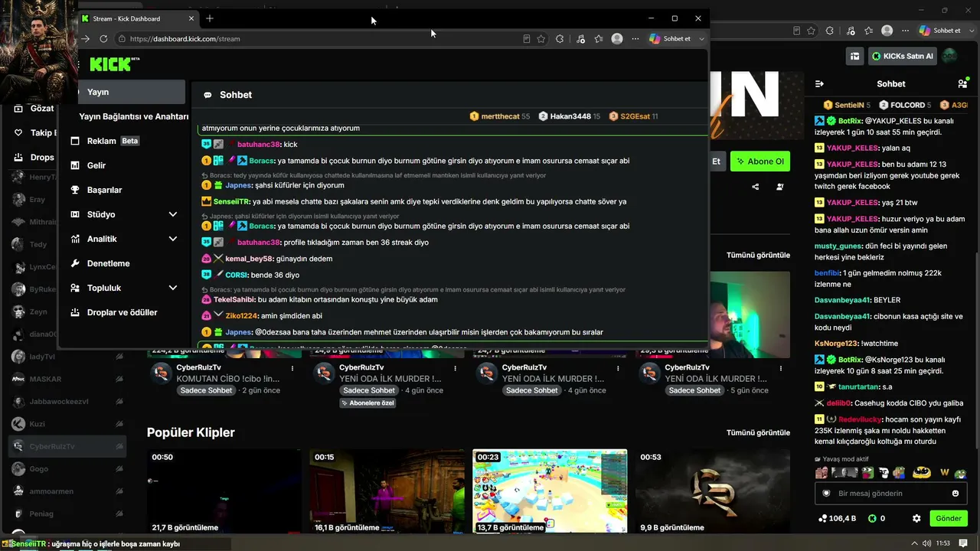Open the 00:23 popular clip thumbnail
The width and height of the screenshot is (980, 551).
(550, 491)
